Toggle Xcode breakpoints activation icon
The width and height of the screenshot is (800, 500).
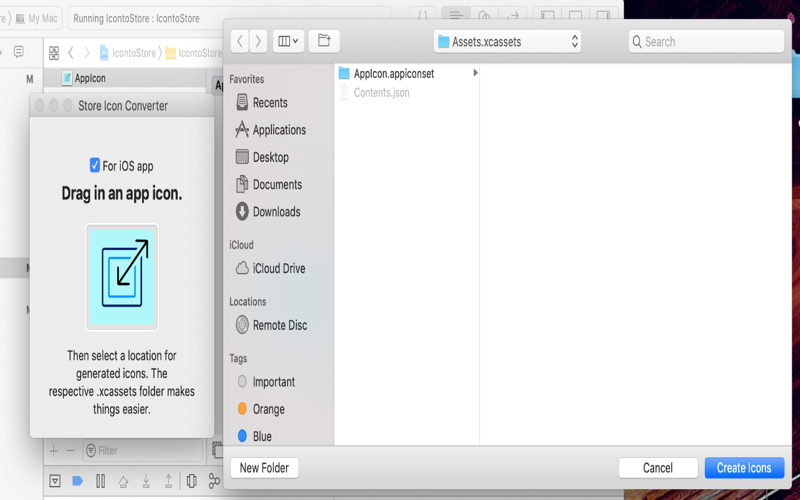77,481
